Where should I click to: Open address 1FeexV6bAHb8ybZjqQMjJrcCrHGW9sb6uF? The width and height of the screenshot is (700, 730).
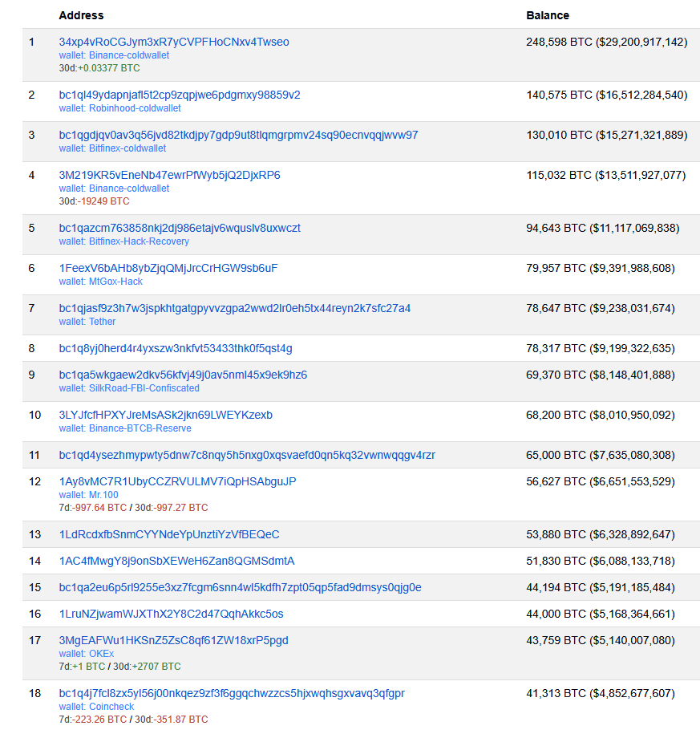pyautogui.click(x=168, y=268)
